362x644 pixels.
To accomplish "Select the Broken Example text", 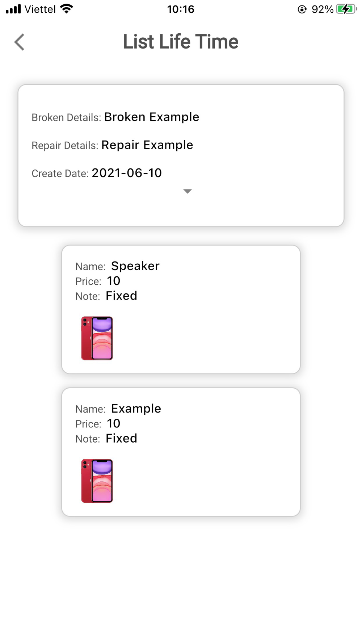I will [152, 117].
